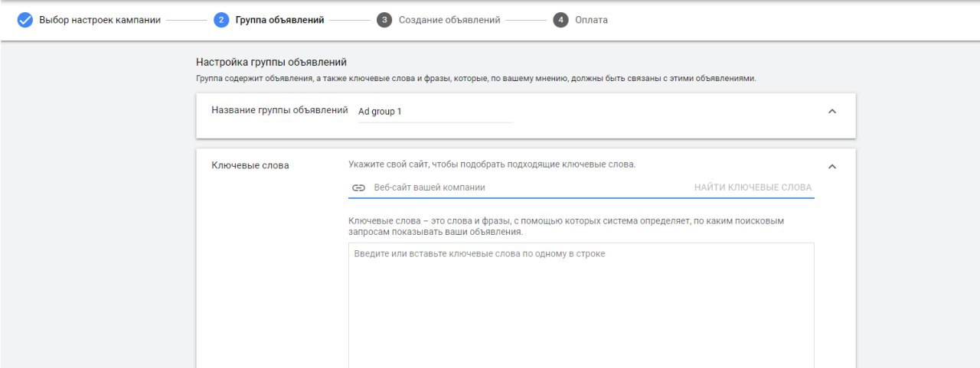Viewport: 980px width, 368px height.
Task: Click the 'Укажите свой сайт' hint text
Action: tap(492, 164)
